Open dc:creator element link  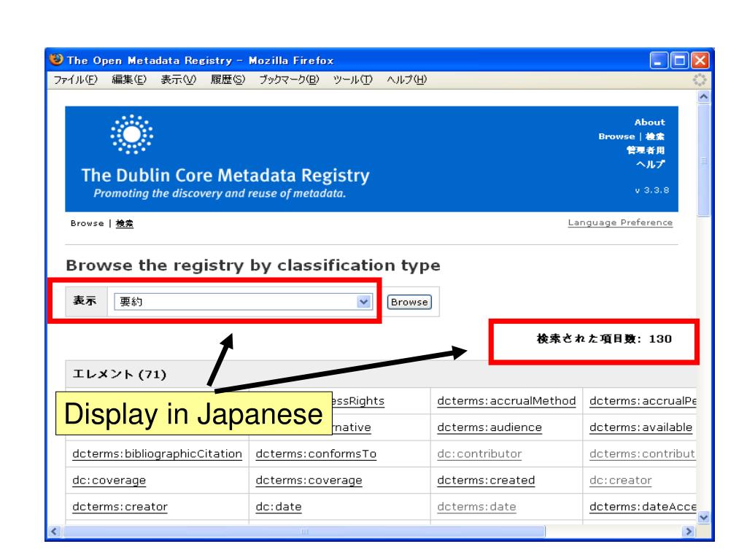pos(620,480)
